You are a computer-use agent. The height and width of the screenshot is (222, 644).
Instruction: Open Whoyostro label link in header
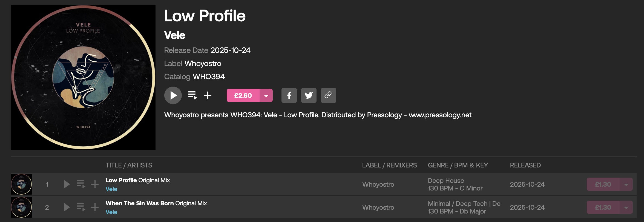(203, 64)
